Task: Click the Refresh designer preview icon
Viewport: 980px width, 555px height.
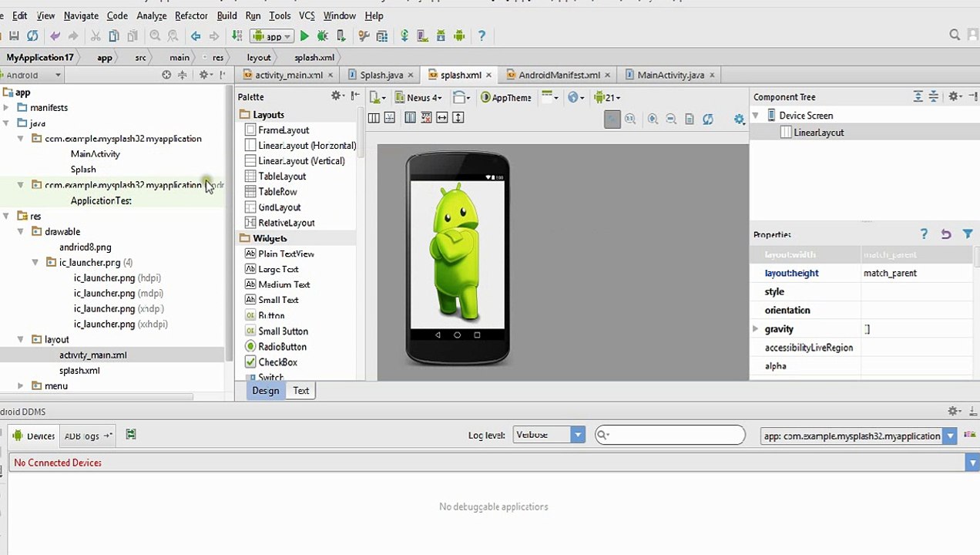Action: coord(708,119)
